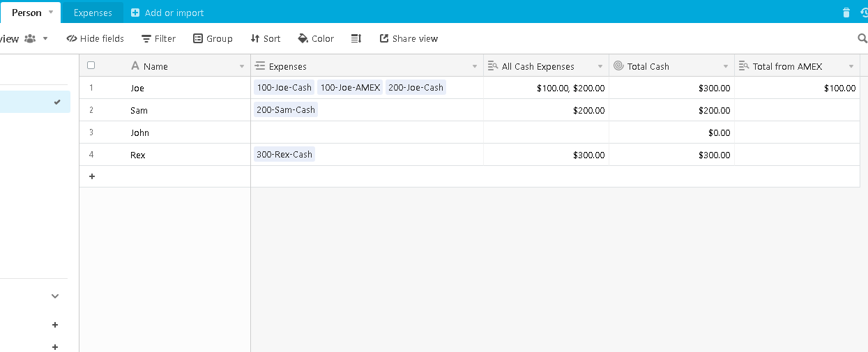Collapse the sidebar section chevron
This screenshot has width=868, height=352.
(x=55, y=296)
